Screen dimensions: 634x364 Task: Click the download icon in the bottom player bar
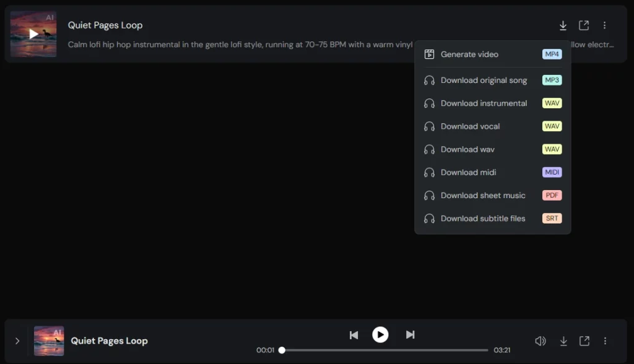click(563, 340)
